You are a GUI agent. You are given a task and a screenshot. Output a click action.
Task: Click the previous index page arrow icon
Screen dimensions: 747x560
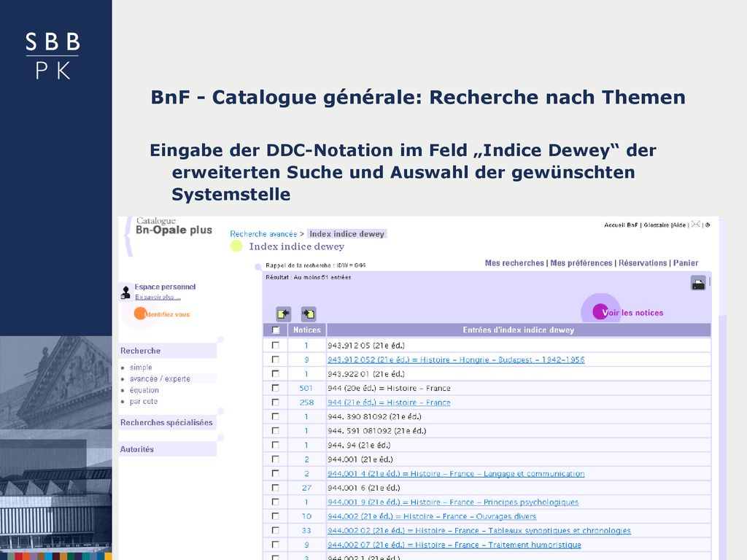tap(284, 314)
